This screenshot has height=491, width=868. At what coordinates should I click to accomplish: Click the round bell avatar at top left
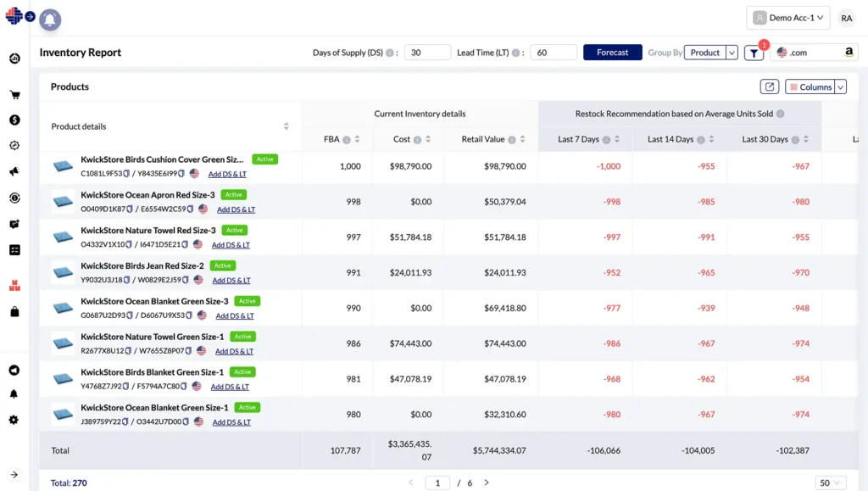pyautogui.click(x=50, y=20)
